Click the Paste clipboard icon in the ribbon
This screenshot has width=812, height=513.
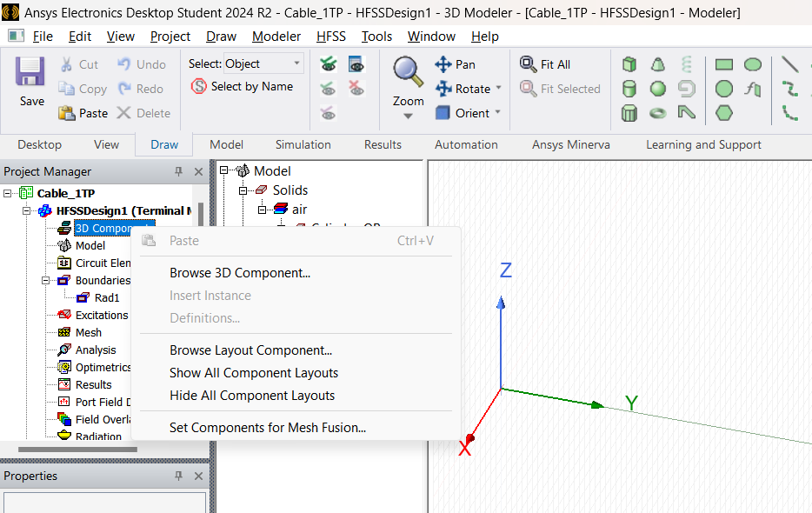pyautogui.click(x=67, y=113)
